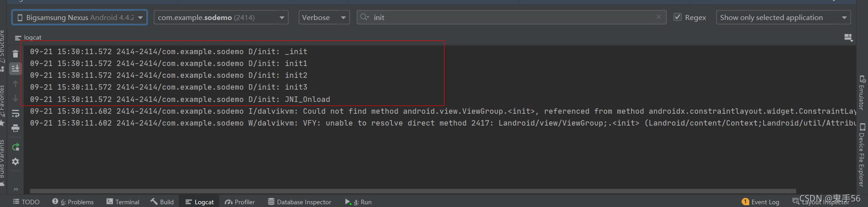Click the Clear logcat trash icon
Screen dimensions: 868x207
[x=15, y=54]
